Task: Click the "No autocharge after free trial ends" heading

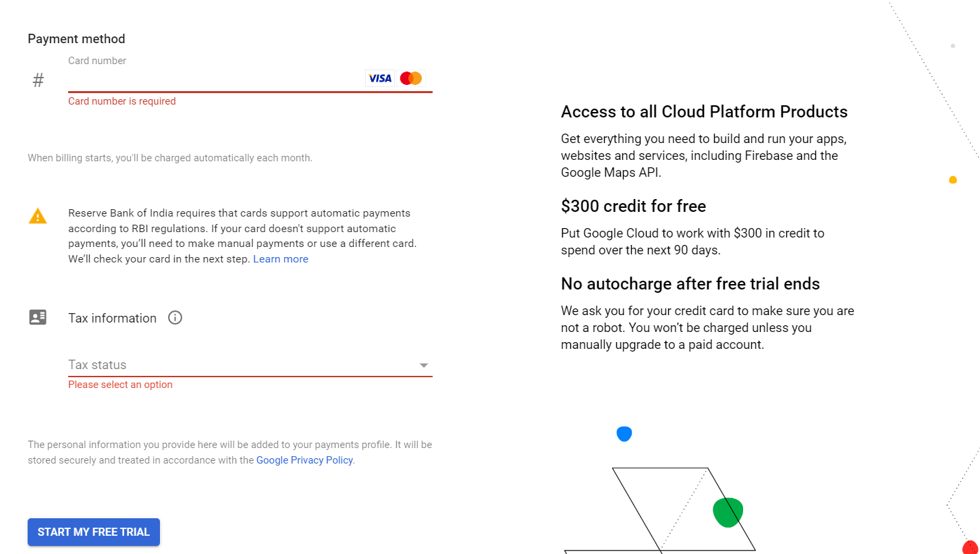Action: (690, 284)
